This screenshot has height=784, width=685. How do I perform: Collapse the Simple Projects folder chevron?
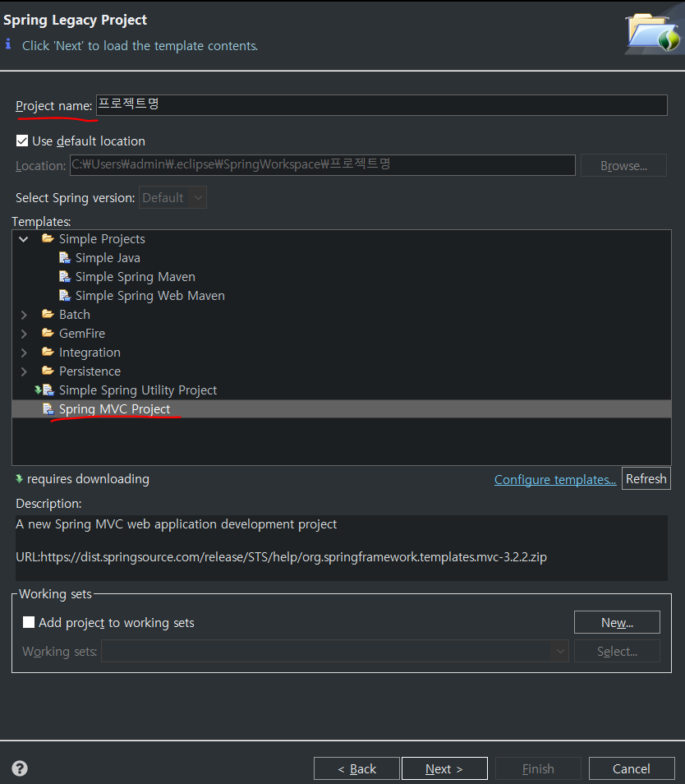point(24,239)
